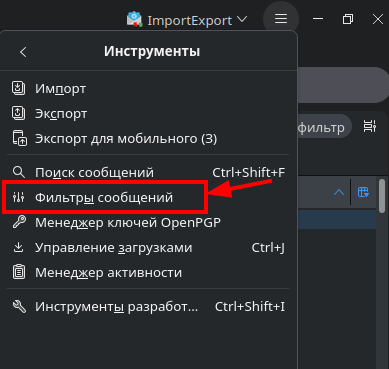Click the quick filter button labeled фильтр
389x369 pixels.
(x=324, y=127)
